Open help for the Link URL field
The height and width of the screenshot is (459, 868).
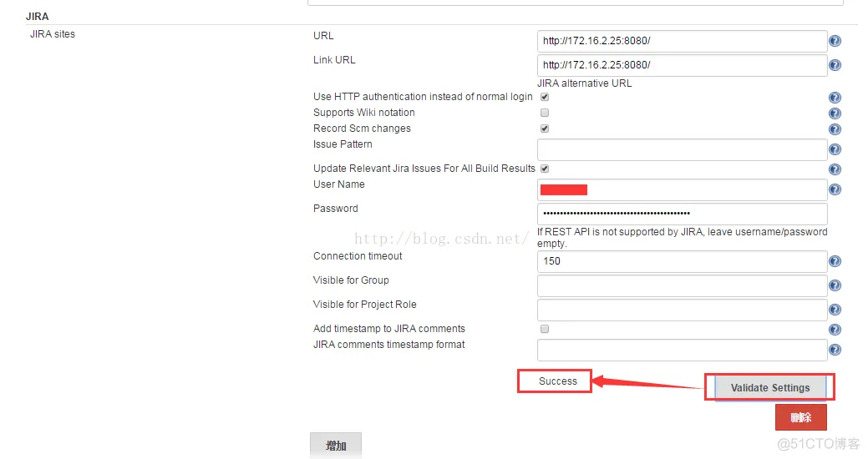[x=835, y=65]
